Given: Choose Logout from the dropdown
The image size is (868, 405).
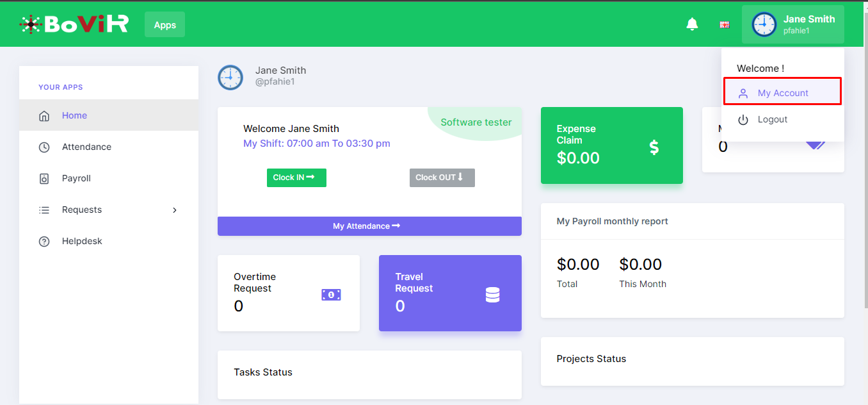Looking at the screenshot, I should click(772, 120).
